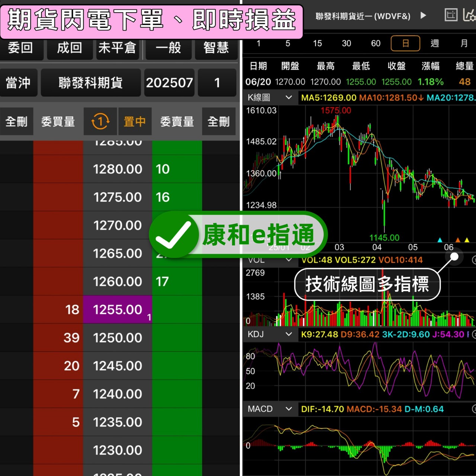Tap the order quantity field showing 1
This screenshot has width=476, height=476.
click(217, 83)
